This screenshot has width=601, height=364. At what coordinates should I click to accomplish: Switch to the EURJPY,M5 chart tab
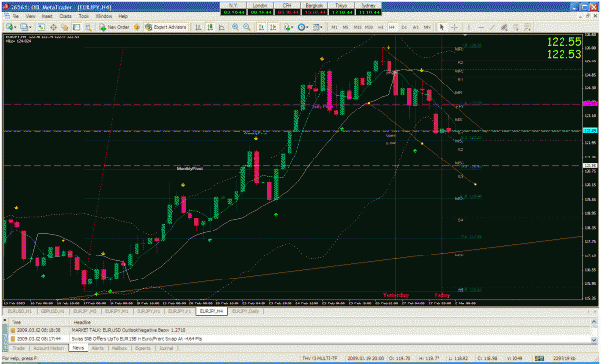tap(85, 311)
